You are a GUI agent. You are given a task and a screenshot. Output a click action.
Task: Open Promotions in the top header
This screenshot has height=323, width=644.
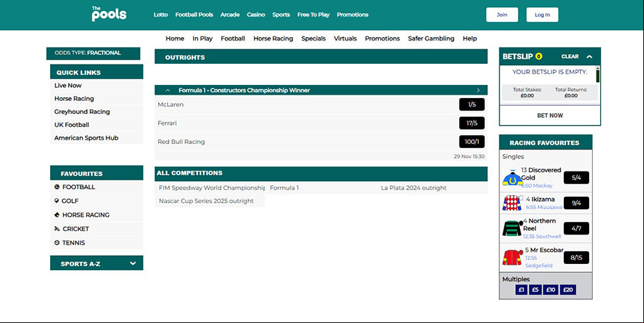point(352,14)
